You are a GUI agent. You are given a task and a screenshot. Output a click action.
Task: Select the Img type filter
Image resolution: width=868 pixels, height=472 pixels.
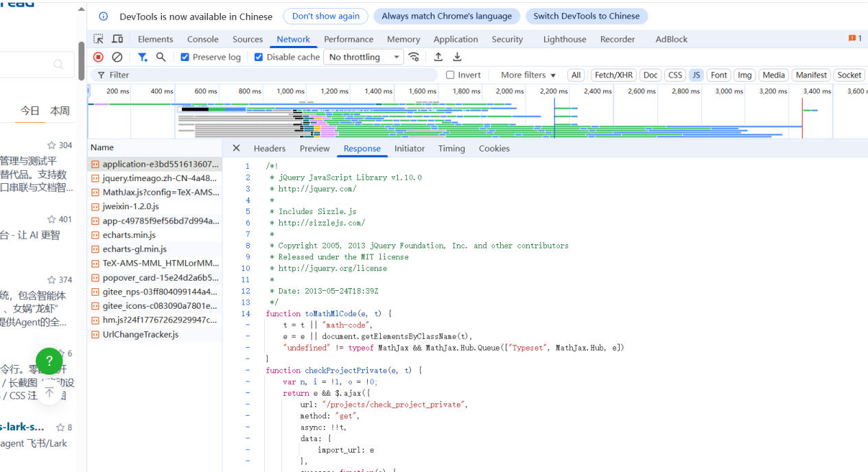coord(744,75)
